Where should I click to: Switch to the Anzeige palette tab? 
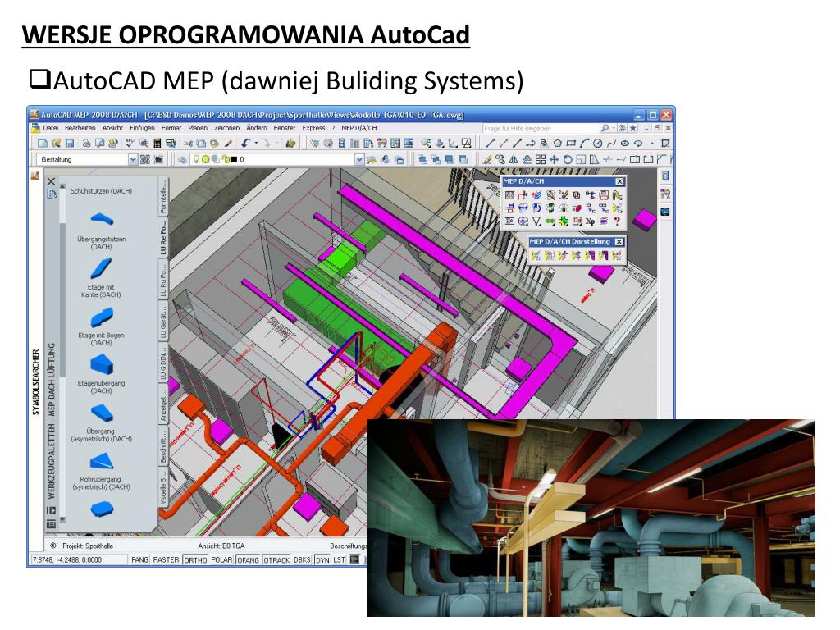163,405
